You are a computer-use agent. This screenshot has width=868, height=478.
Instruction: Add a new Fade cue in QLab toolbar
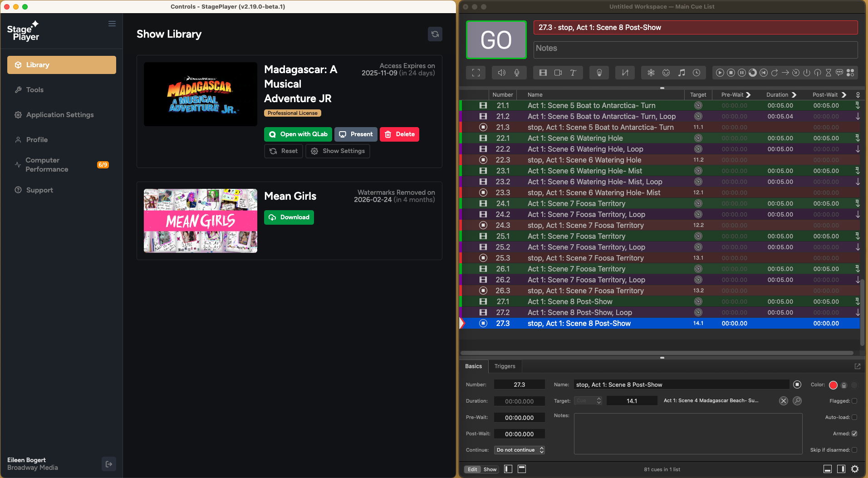coord(625,73)
